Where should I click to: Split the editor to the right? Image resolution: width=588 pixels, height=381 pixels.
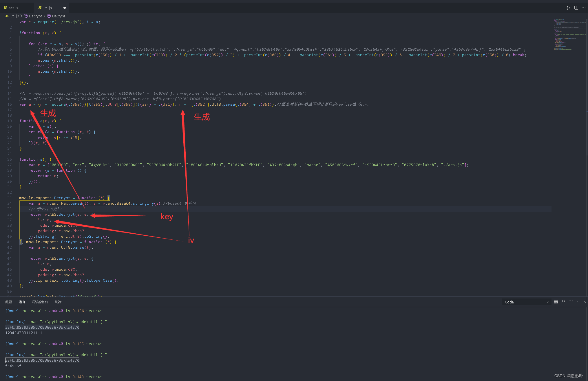(576, 8)
